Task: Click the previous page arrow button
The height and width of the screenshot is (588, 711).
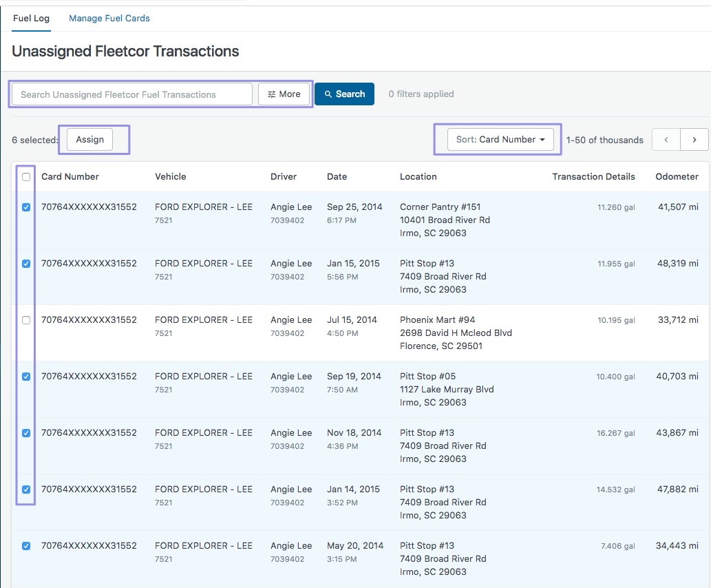Action: click(666, 140)
